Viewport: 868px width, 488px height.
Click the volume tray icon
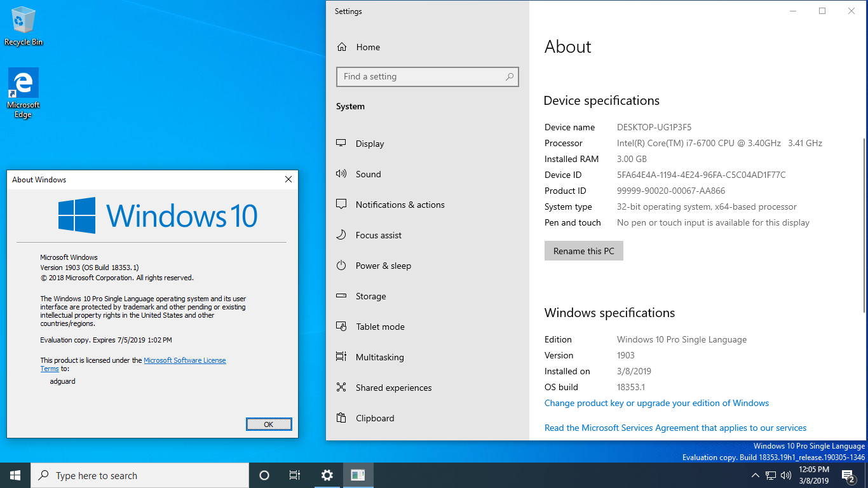coord(786,475)
